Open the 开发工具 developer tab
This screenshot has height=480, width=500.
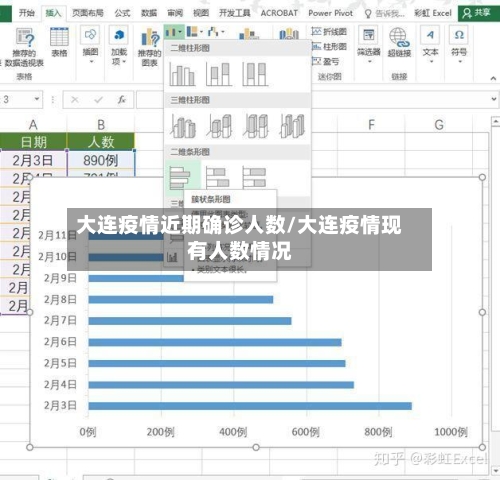[235, 13]
